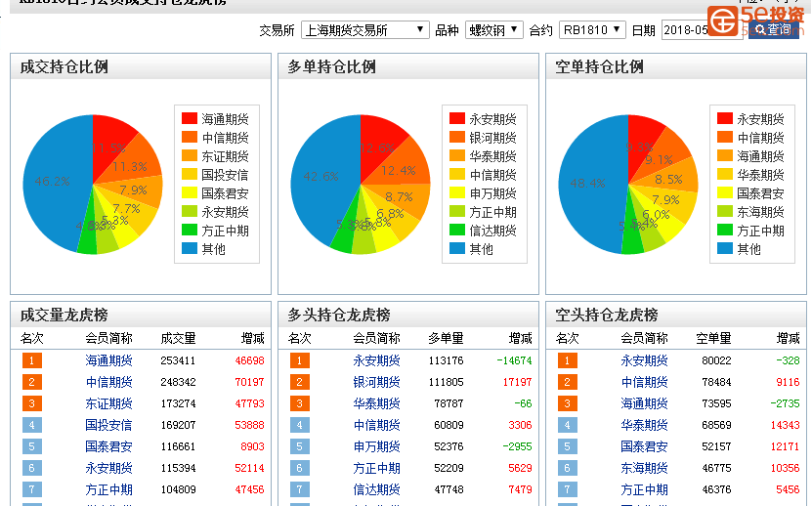Click rank 2 badge in 多头持仓龙虎榜
Image resolution: width=812 pixels, height=506 pixels.
pyautogui.click(x=299, y=382)
